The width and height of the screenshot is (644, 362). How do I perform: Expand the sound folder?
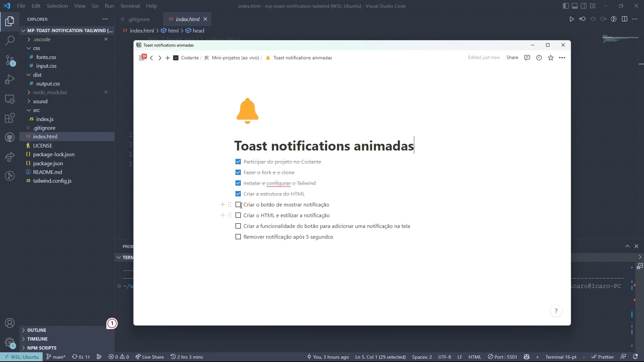tap(40, 101)
